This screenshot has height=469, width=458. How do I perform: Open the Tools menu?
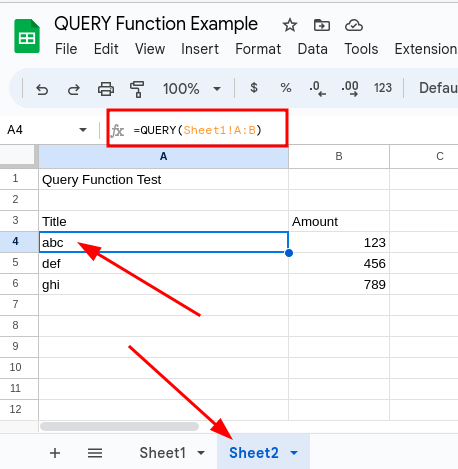(x=361, y=49)
